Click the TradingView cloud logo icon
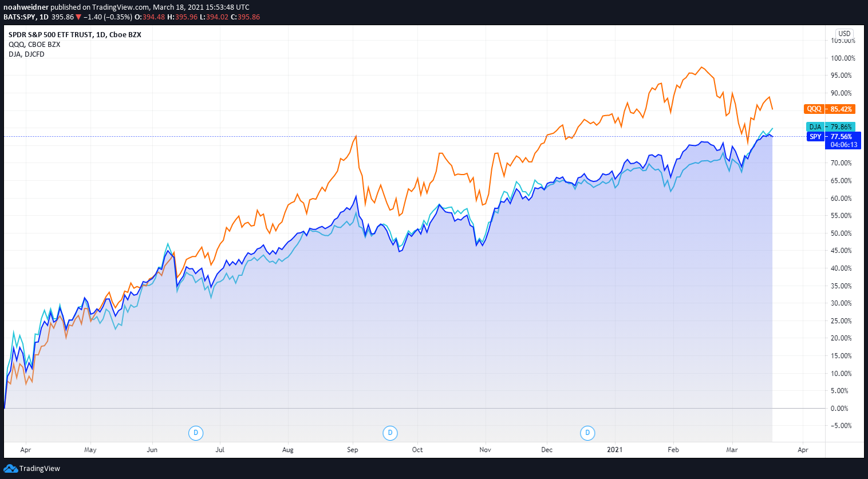868x479 pixels. coord(10,468)
